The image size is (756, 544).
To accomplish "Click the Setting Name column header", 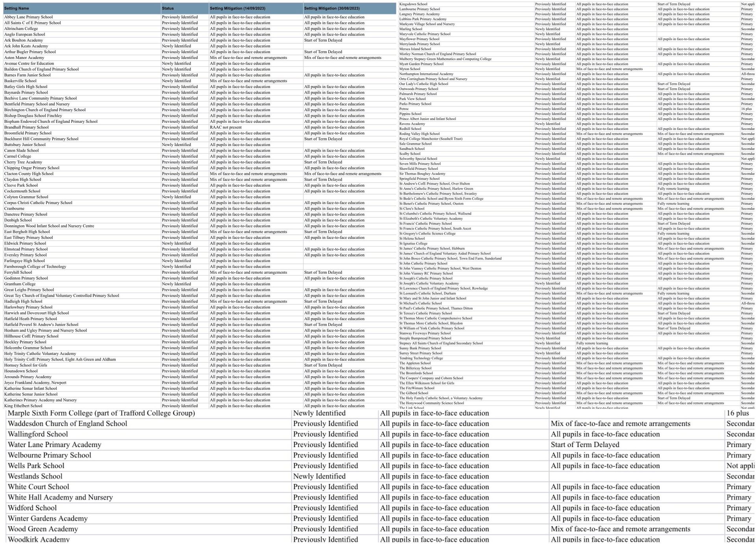I will (17, 8).
